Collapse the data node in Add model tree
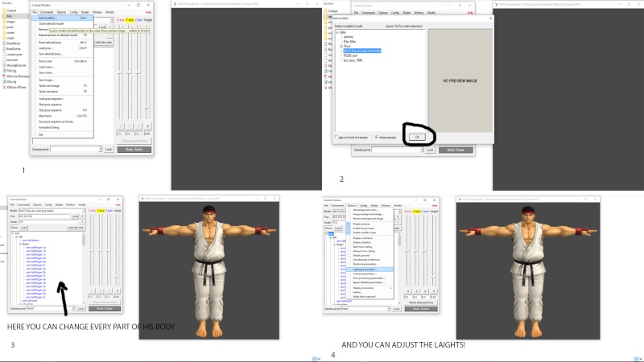The width and height of the screenshot is (644, 362). [x=337, y=32]
